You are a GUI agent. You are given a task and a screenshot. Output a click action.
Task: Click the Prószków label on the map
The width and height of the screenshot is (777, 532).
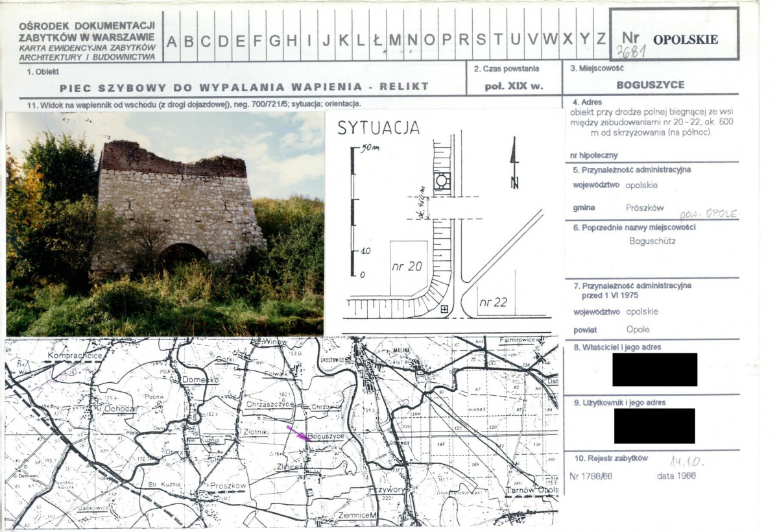(228, 486)
